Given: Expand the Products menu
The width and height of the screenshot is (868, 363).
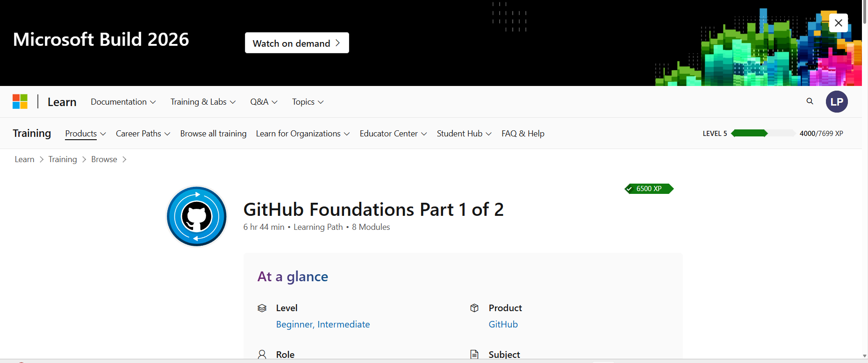Looking at the screenshot, I should (86, 134).
